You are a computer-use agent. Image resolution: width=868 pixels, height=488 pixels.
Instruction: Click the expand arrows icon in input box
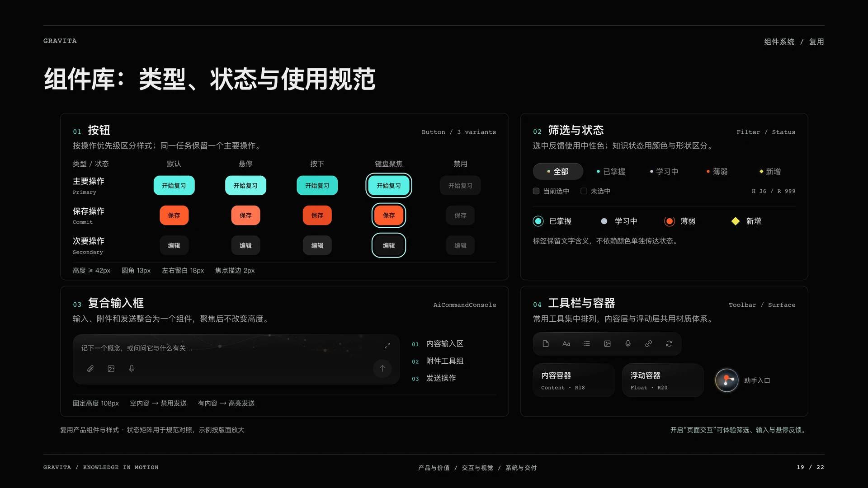pyautogui.click(x=387, y=346)
